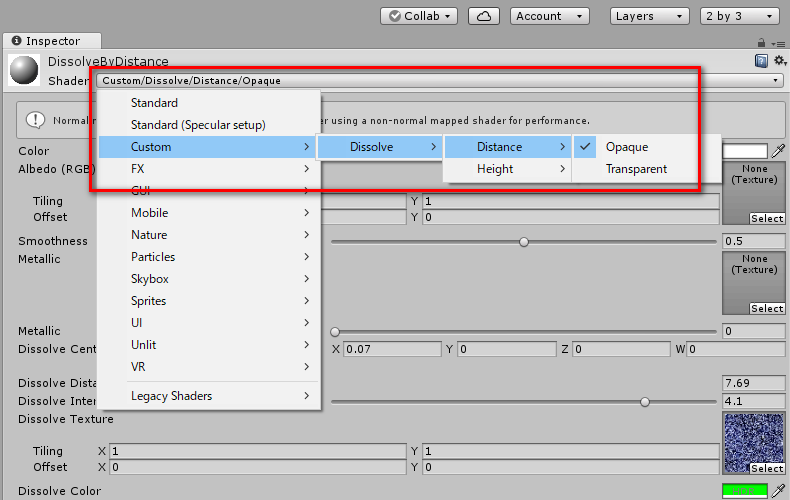The width and height of the screenshot is (790, 500).
Task: Expand the Sprites shader submenu
Action: (209, 301)
